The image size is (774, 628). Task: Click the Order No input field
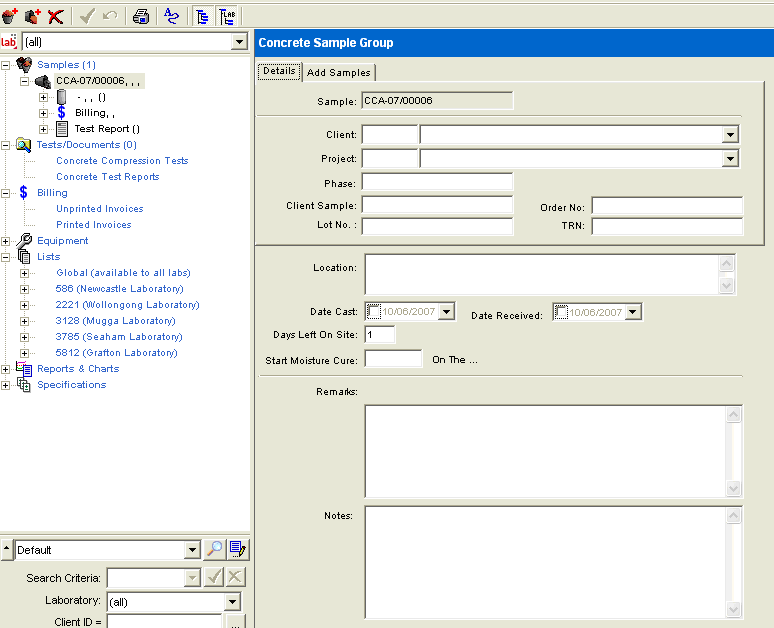(667, 207)
